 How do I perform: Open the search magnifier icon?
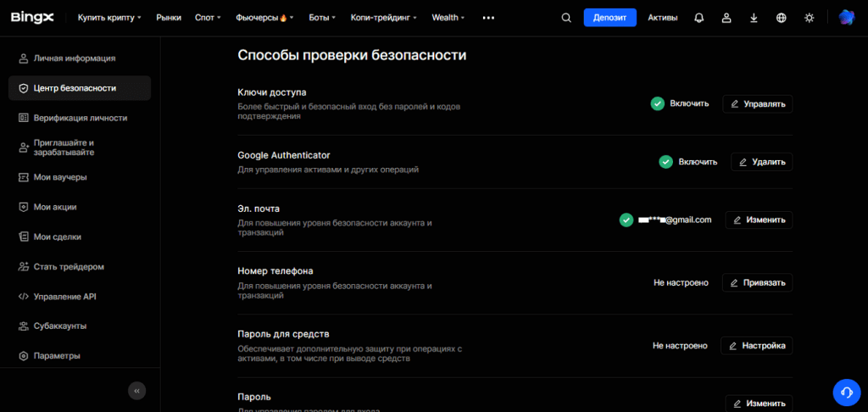(565, 18)
